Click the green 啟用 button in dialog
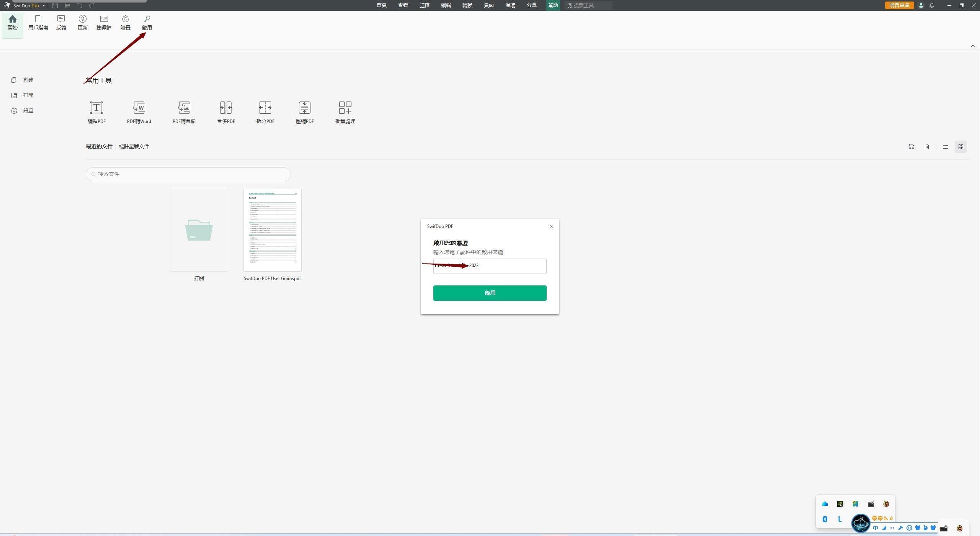 490,293
